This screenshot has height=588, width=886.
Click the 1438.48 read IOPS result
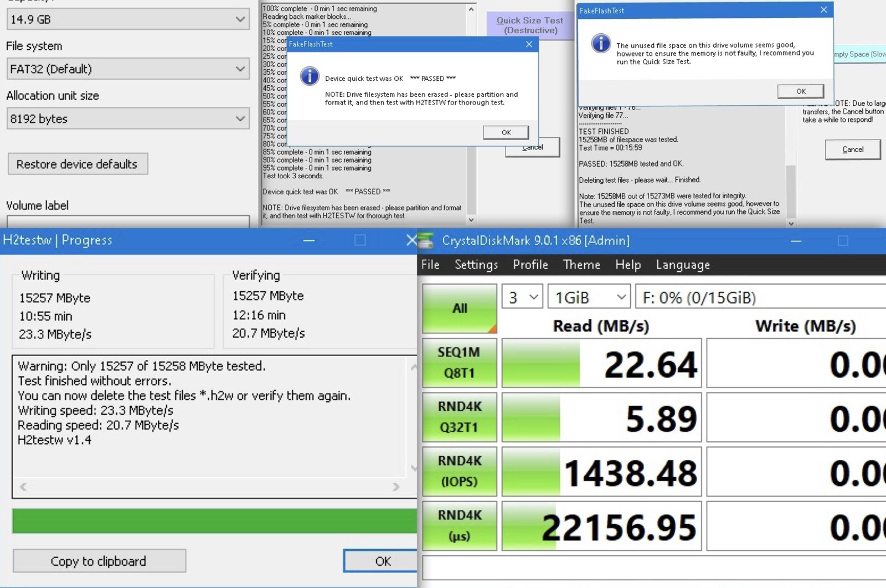click(601, 471)
